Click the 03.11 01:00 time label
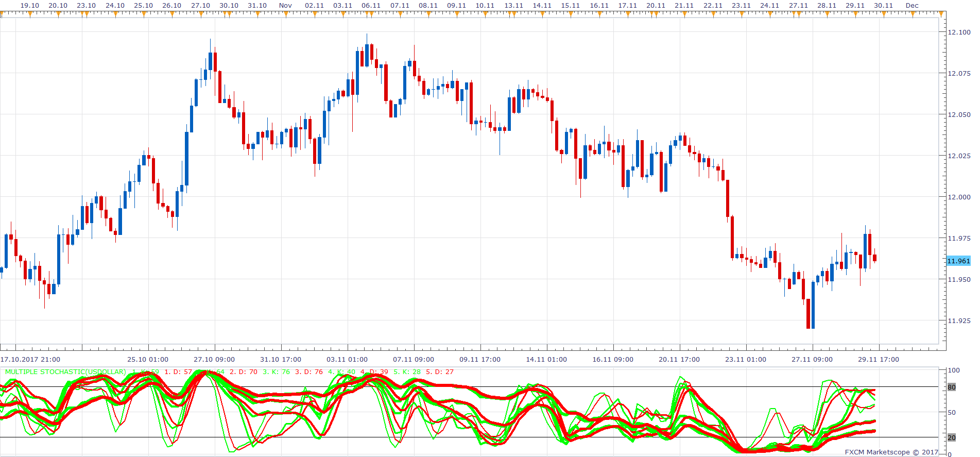Viewport: 980px width, 457px height. (x=347, y=360)
